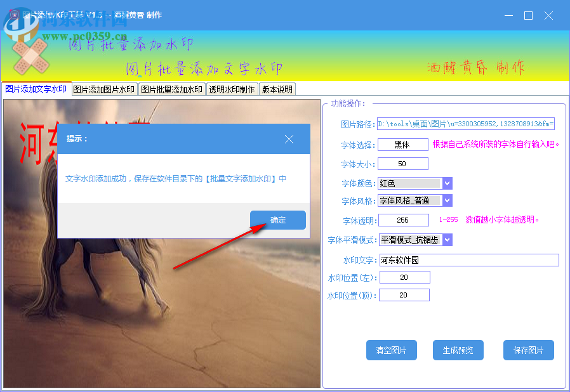The height and width of the screenshot is (392, 570).
Task: Click the 清空图片 button
Action: pyautogui.click(x=392, y=350)
